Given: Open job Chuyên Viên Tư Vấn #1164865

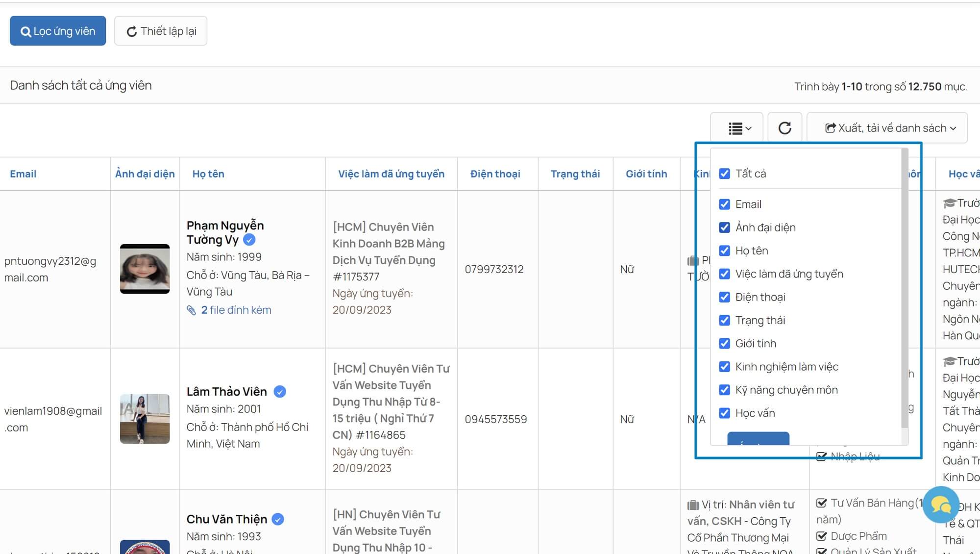Looking at the screenshot, I should point(391,402).
